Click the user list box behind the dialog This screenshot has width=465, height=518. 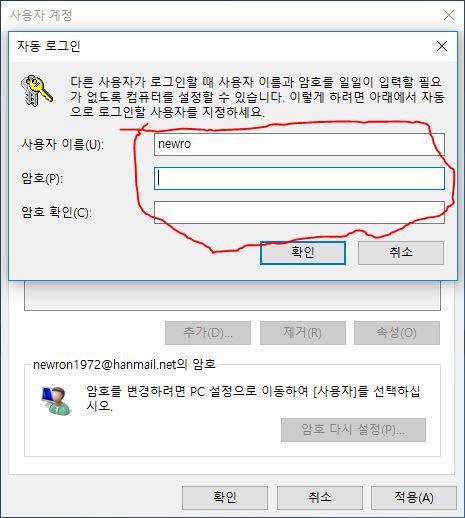point(232,296)
